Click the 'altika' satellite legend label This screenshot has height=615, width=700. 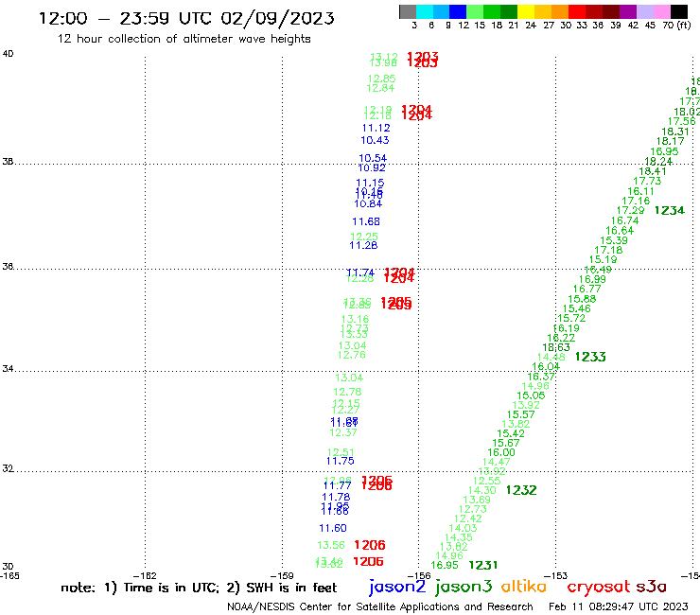[524, 586]
